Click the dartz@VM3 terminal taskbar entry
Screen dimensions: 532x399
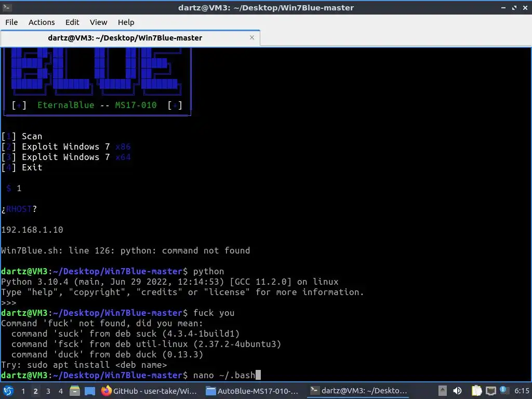pyautogui.click(x=358, y=391)
